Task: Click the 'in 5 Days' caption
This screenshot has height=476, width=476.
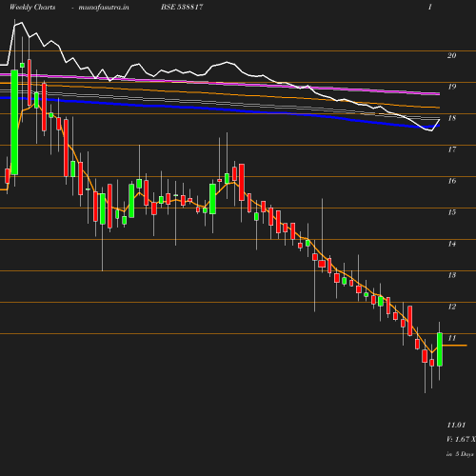Action: pos(460,454)
